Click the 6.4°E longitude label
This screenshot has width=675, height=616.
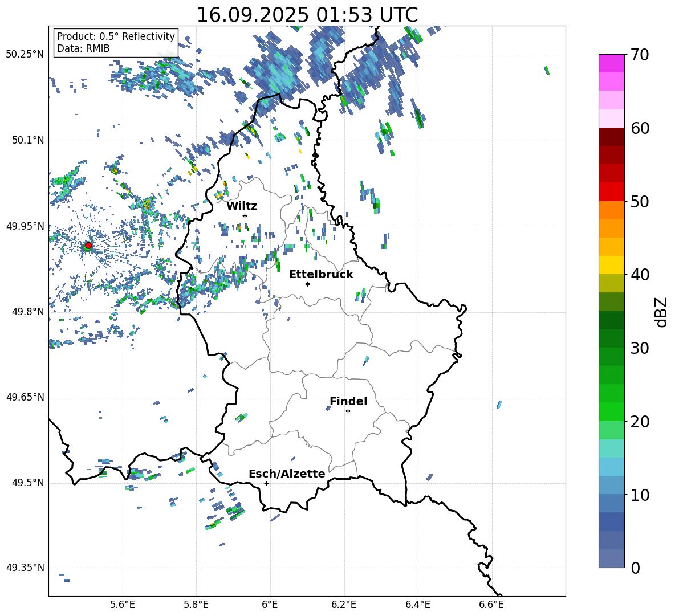[x=417, y=605]
